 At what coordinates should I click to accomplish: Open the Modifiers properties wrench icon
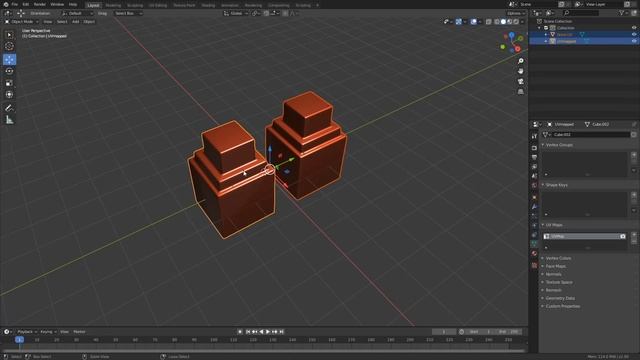(x=534, y=207)
